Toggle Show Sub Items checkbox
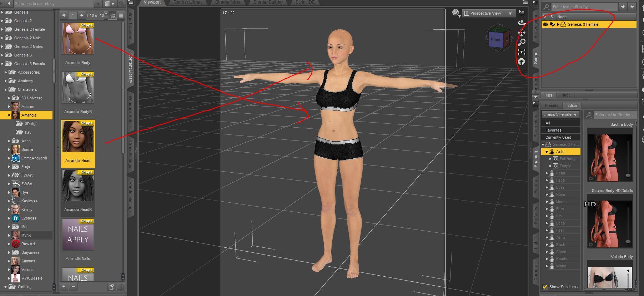The height and width of the screenshot is (296, 644). pyautogui.click(x=545, y=287)
